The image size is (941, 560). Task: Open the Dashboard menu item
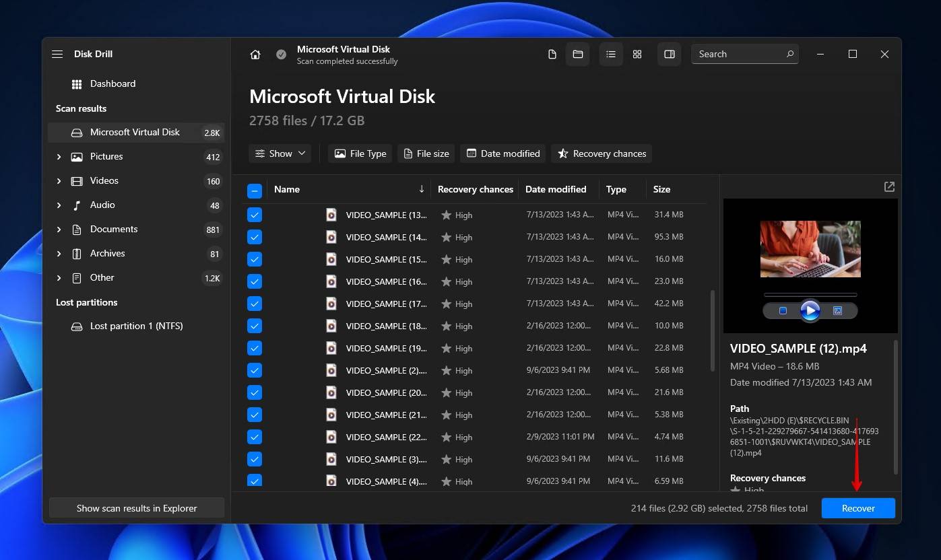tap(112, 83)
